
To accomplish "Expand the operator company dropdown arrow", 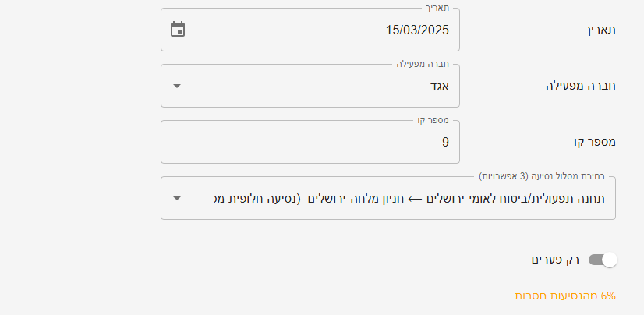I will point(177,86).
